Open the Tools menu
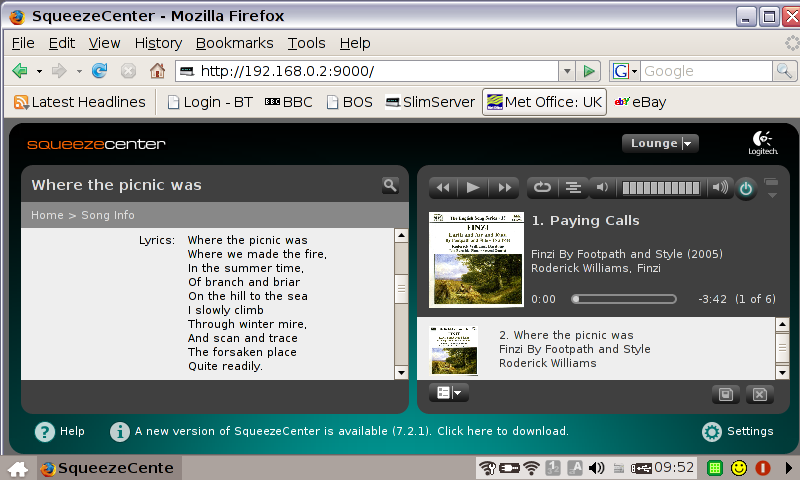 (306, 43)
